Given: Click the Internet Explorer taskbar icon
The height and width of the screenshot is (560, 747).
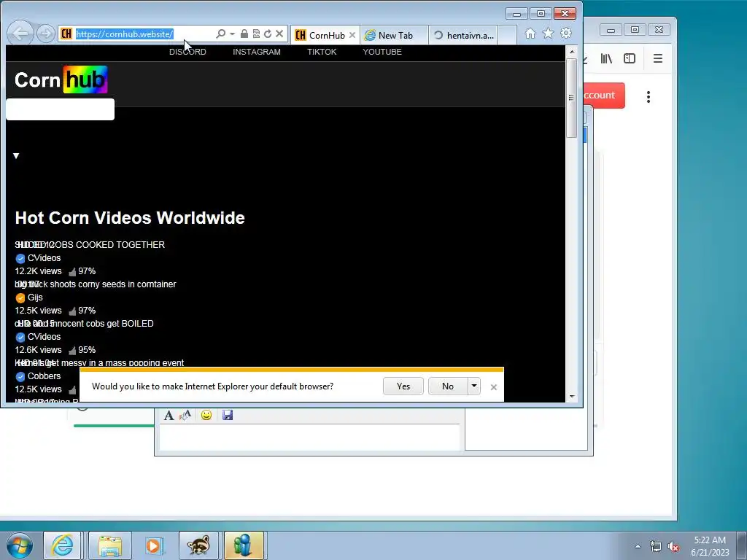Looking at the screenshot, I should pos(63,545).
